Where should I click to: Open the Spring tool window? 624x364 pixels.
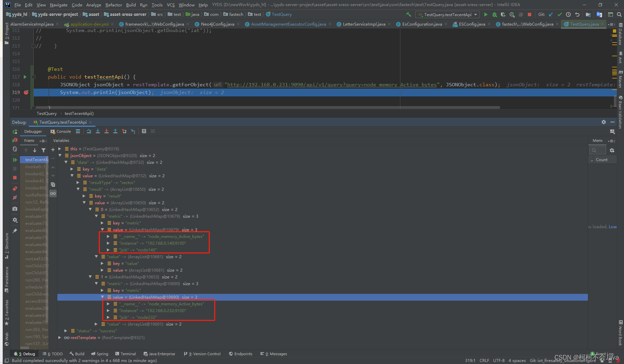tap(100, 354)
